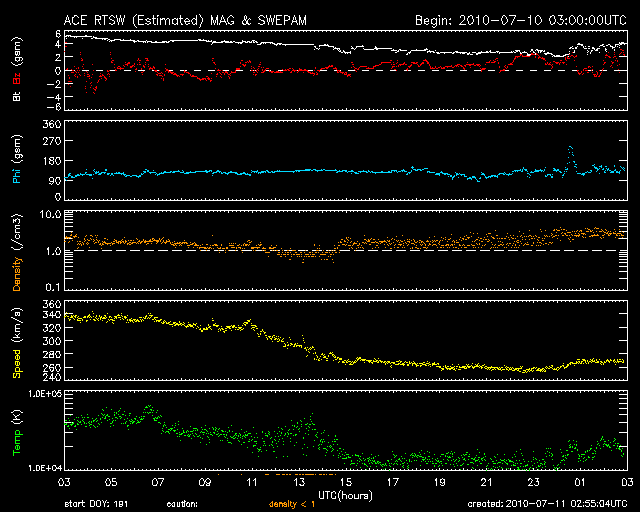Click the '340' tick on the Speed axis

[x=52, y=314]
